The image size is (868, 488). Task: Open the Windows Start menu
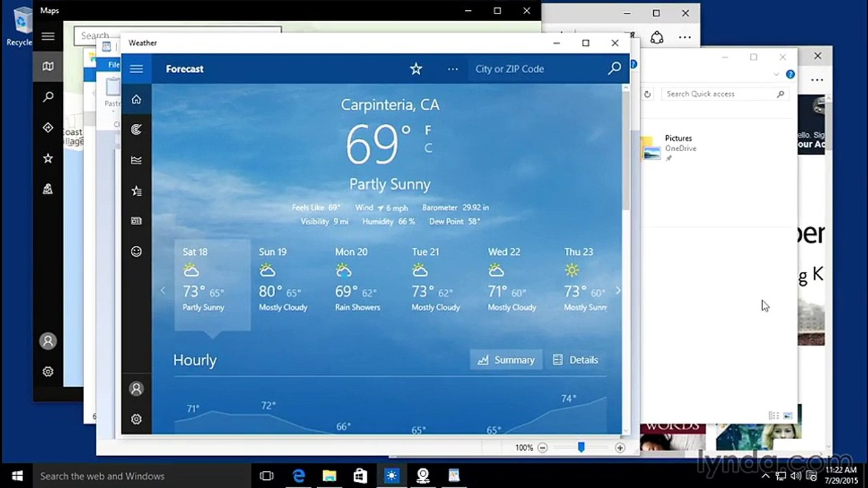(17, 476)
